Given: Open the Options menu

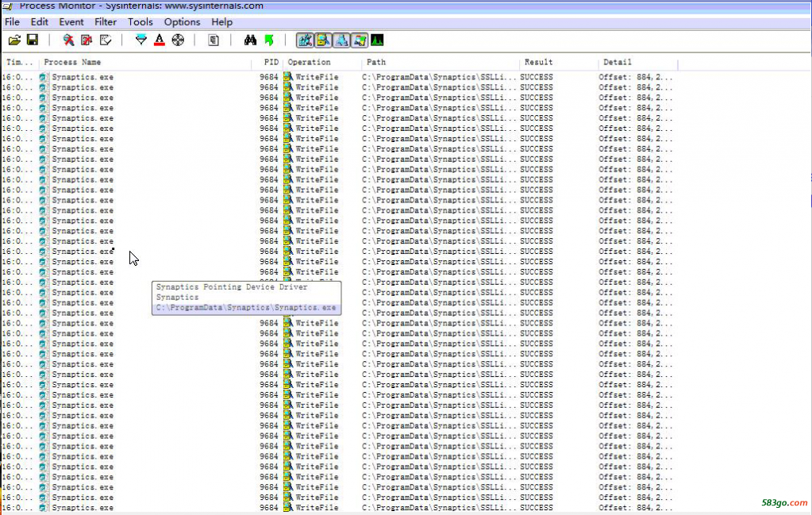Looking at the screenshot, I should pos(183,21).
